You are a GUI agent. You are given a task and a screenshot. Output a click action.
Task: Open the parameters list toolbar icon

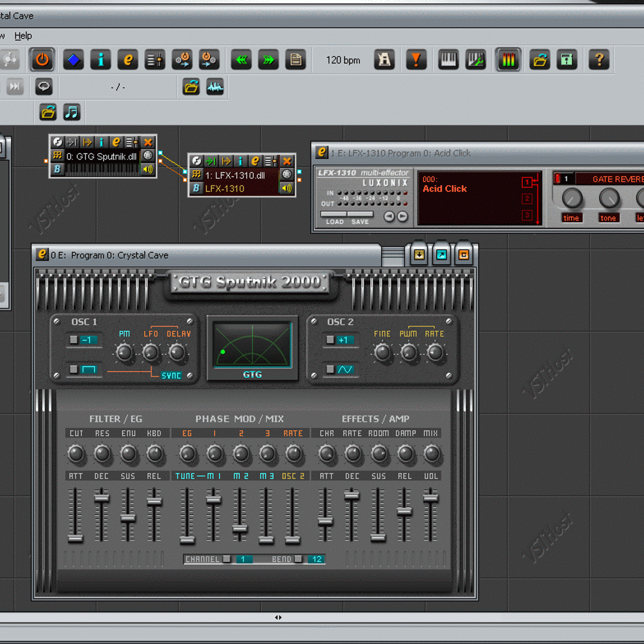point(155,60)
